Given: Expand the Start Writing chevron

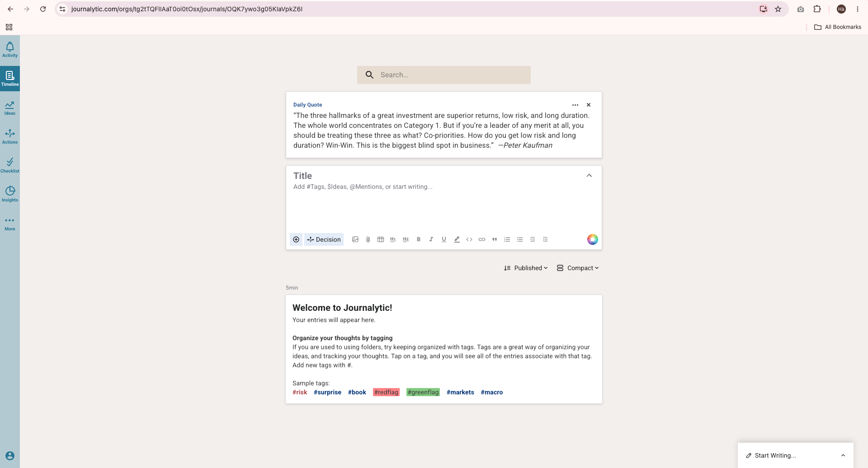Looking at the screenshot, I should point(843,455).
